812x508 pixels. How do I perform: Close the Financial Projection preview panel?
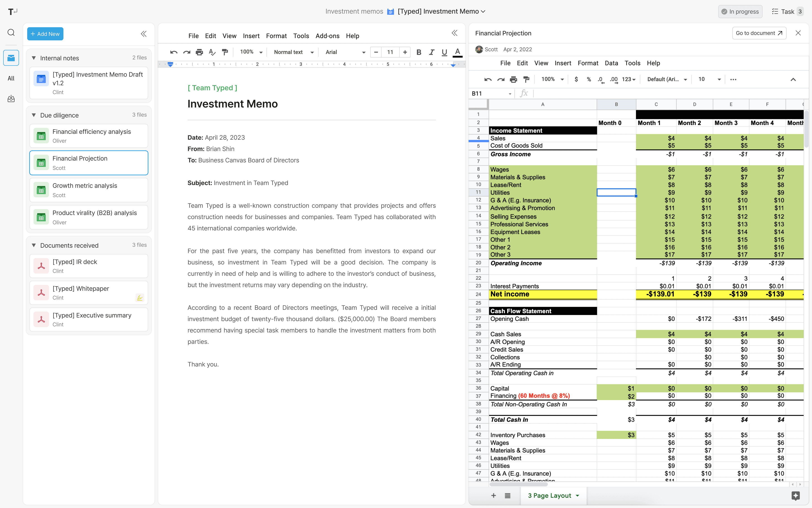(x=798, y=33)
